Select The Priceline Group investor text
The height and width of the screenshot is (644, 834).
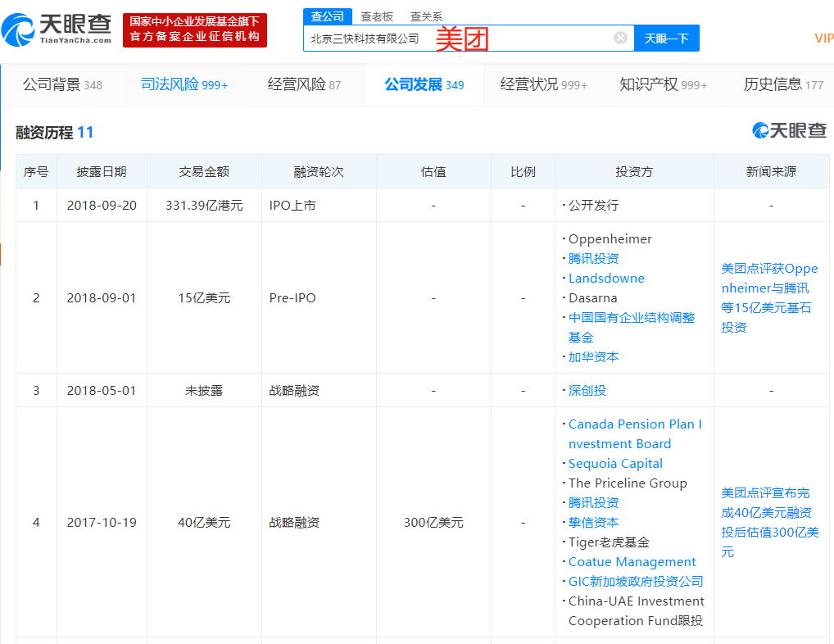(628, 483)
